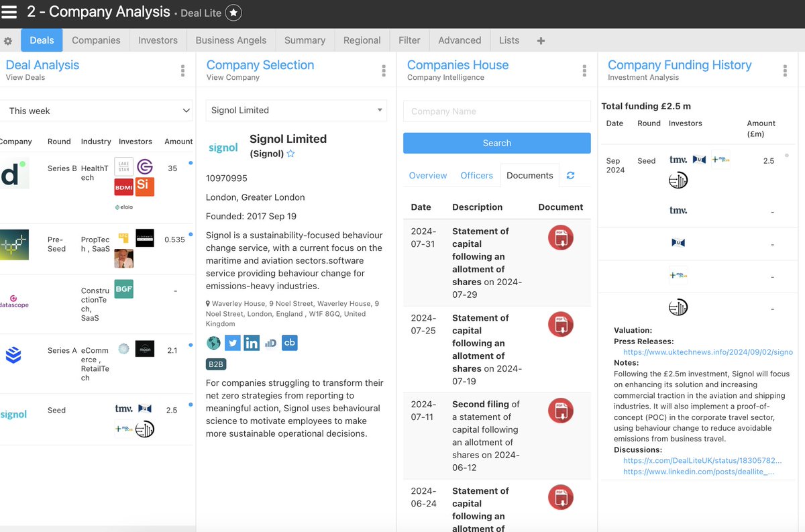The height and width of the screenshot is (532, 805).
Task: Expand the Signol Limited company dropdown
Action: (296, 110)
